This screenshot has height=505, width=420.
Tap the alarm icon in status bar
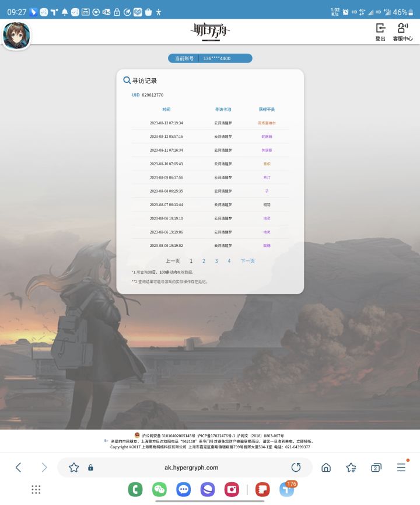point(345,12)
